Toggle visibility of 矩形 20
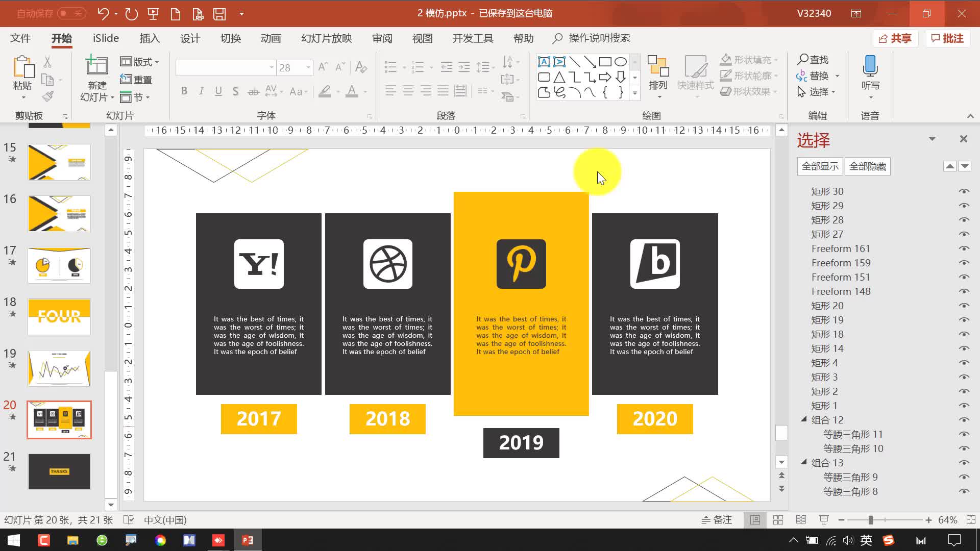Screen dimensions: 980x551 [x=964, y=306]
